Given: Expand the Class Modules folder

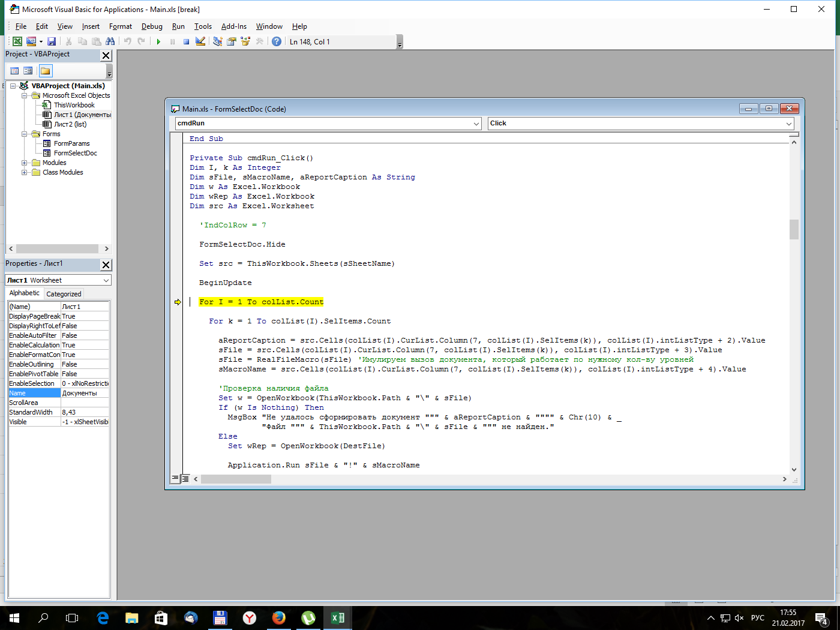Looking at the screenshot, I should pyautogui.click(x=25, y=172).
